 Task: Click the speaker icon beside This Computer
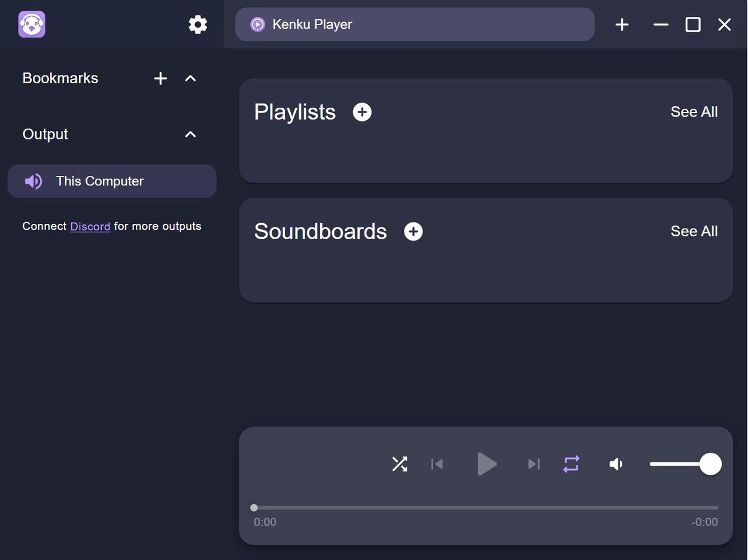34,181
